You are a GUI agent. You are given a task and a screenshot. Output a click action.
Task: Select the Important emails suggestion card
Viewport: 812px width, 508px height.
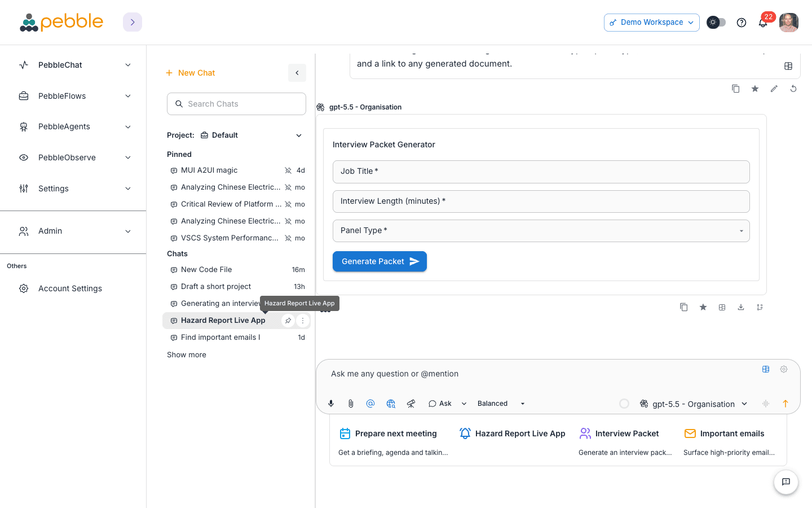click(x=730, y=443)
